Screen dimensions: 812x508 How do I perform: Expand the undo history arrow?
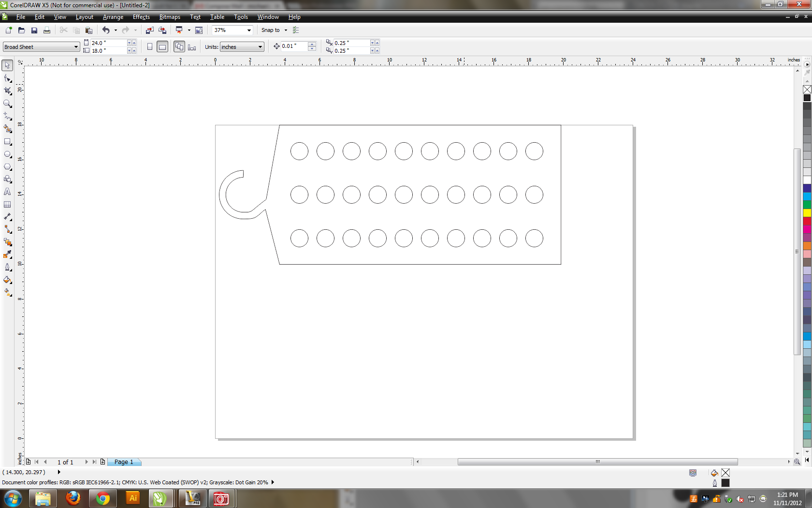[116, 30]
